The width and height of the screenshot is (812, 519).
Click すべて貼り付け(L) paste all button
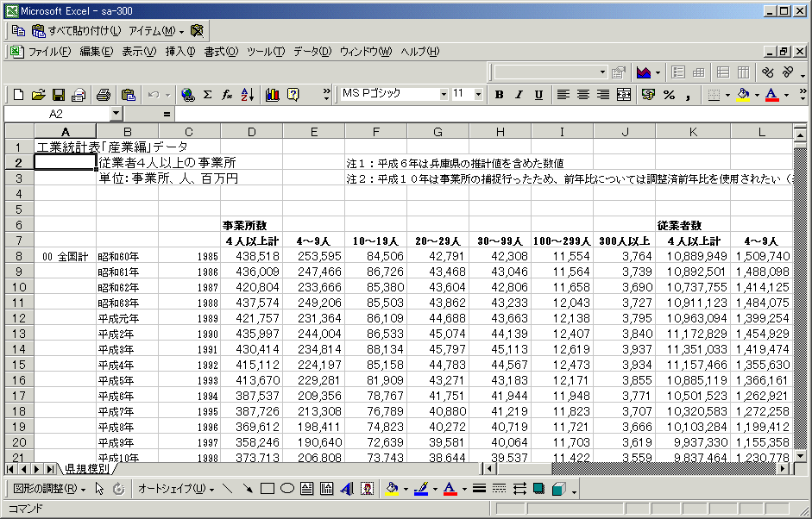pos(77,31)
